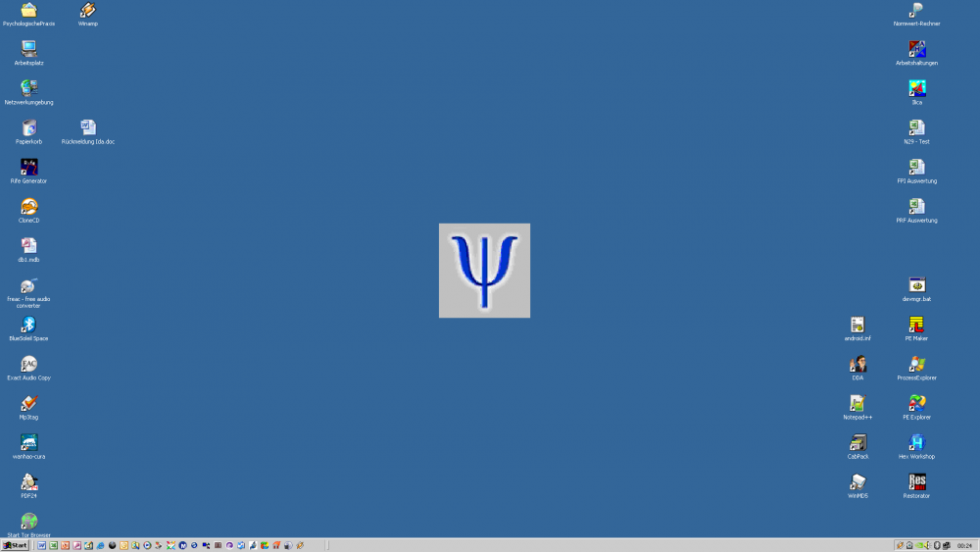This screenshot has width=980, height=552.
Task: Launch Windows Media Player from quick launch
Action: [147, 546]
